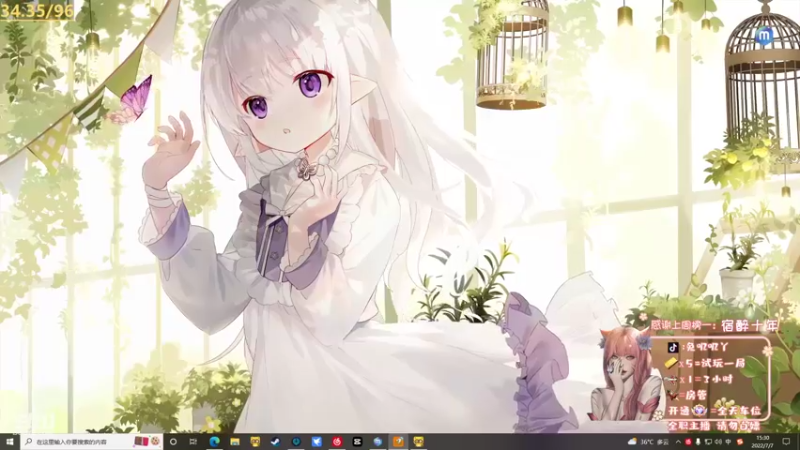Open Cortana circle button on taskbar
The height and width of the screenshot is (450, 800).
point(173,441)
